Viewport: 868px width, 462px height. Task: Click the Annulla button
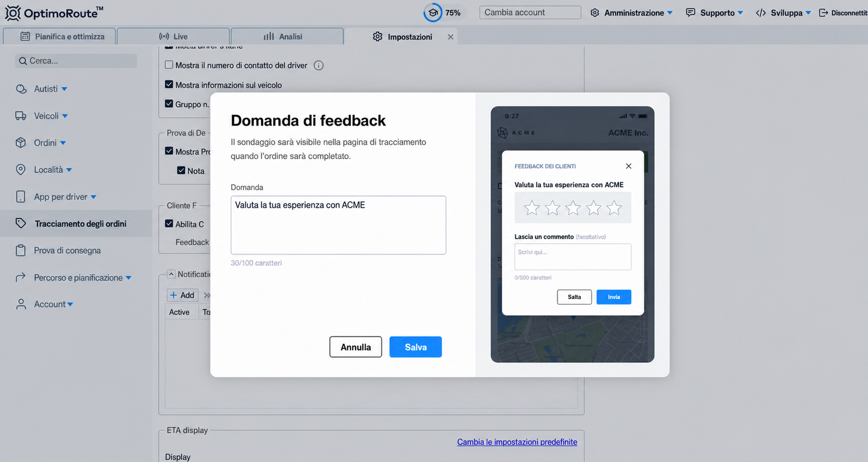tap(355, 347)
